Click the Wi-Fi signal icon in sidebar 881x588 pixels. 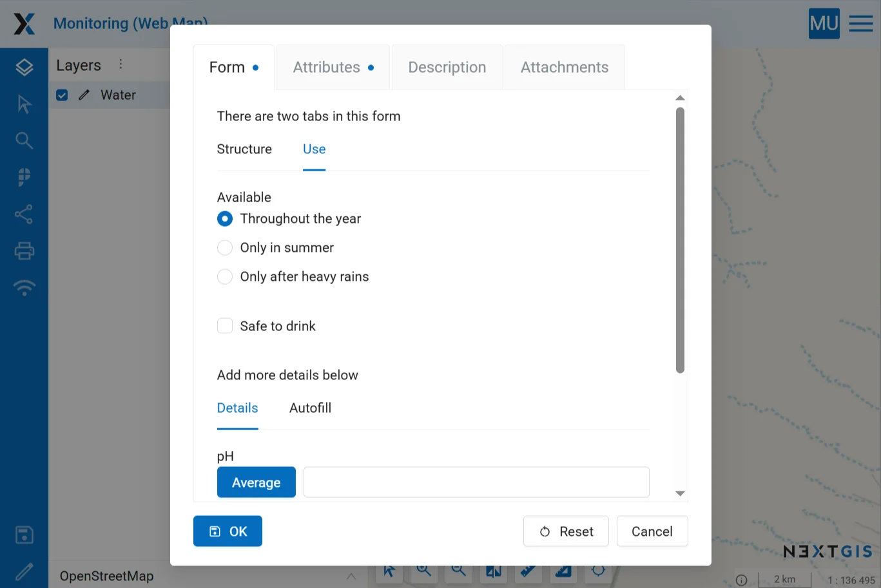[x=24, y=287]
